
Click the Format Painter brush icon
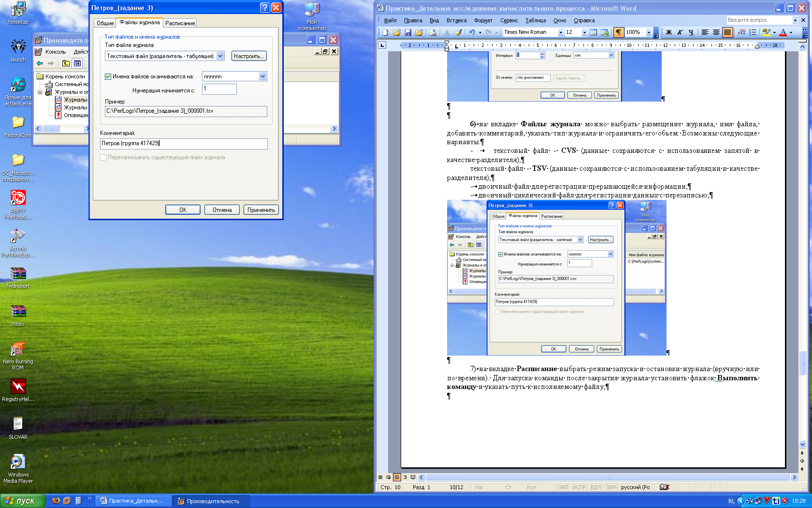(458, 32)
